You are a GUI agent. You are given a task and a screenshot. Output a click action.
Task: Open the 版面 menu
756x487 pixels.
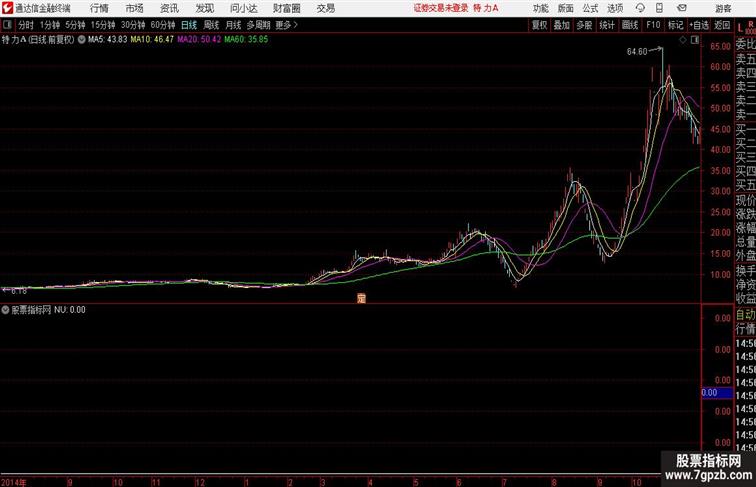[x=566, y=9]
